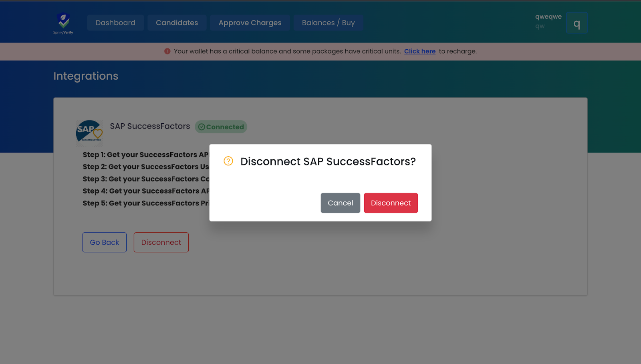Click the red wallet warning icon
The height and width of the screenshot is (364, 641).
167,51
